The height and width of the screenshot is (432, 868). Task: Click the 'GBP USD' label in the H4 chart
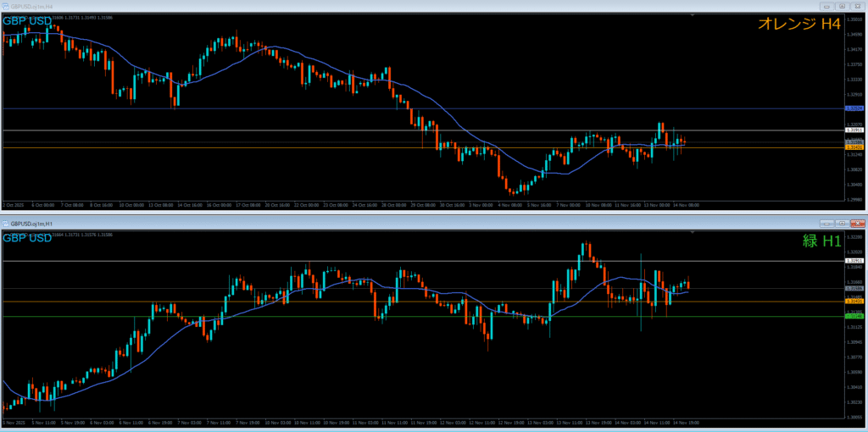pos(27,21)
